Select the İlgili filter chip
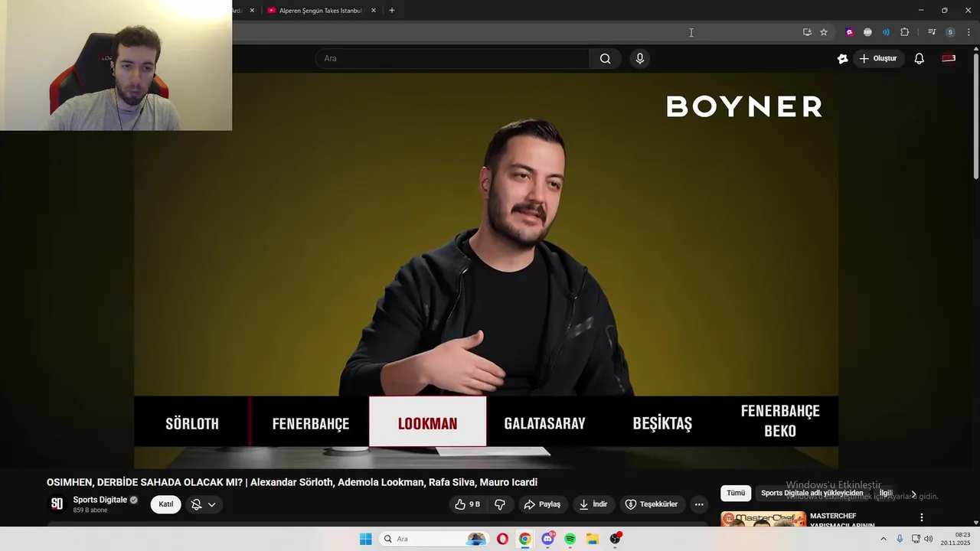Screen dimensions: 980x551 coord(886,494)
